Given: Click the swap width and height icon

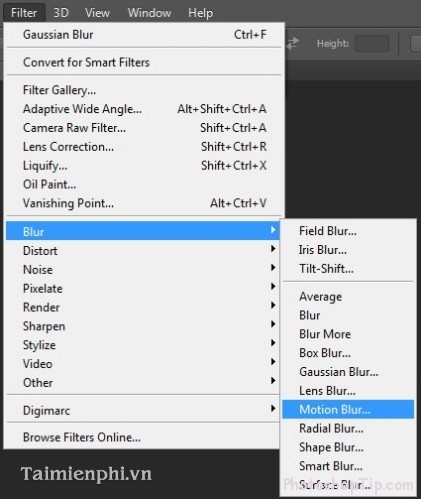Looking at the screenshot, I should pyautogui.click(x=293, y=43).
